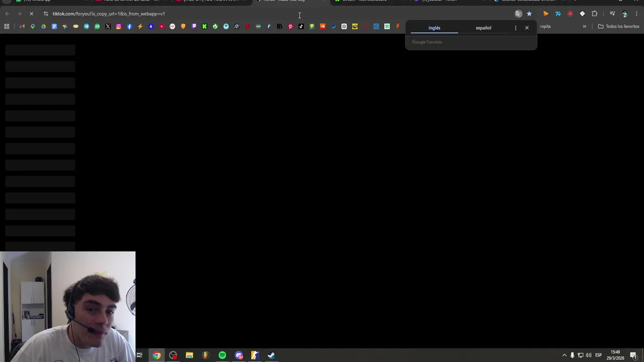Image resolution: width=644 pixels, height=362 pixels.
Task: Open File Explorer from the taskbar
Action: coord(189,355)
